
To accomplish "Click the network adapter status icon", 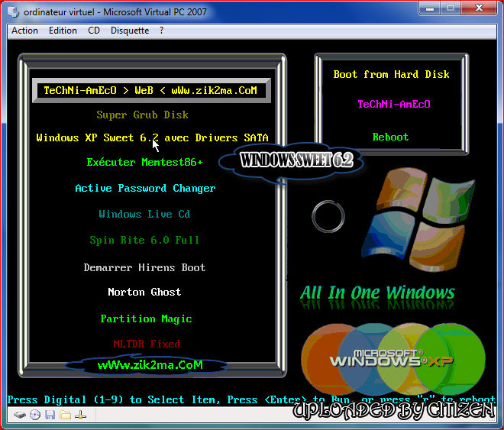I will pyautogui.click(x=80, y=415).
